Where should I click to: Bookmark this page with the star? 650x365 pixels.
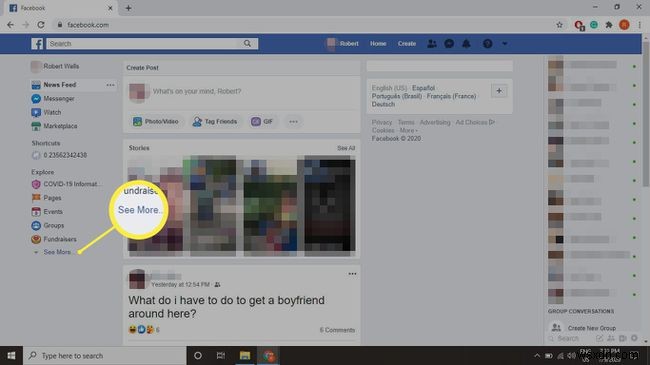[x=559, y=25]
